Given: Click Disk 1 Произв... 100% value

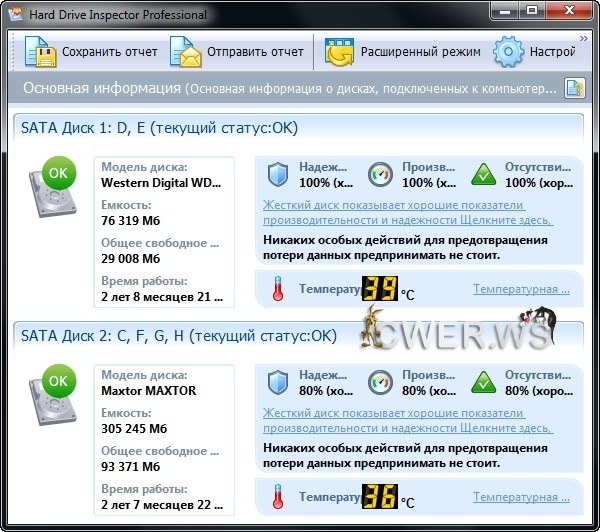Looking at the screenshot, I should click(x=429, y=183).
